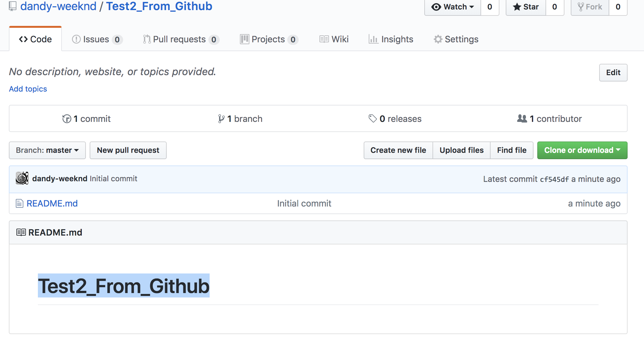Viewport: 644px width, 348px height.
Task: Click the Add topics link
Action: pos(28,89)
